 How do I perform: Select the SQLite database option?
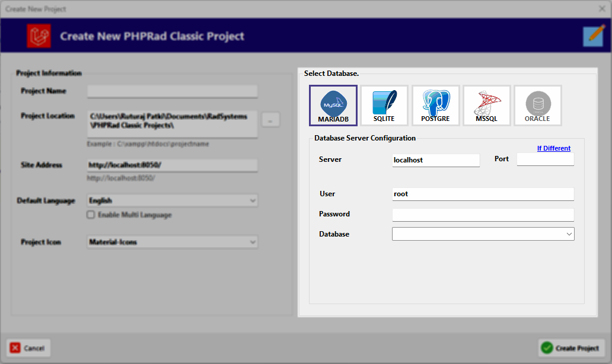tap(384, 106)
